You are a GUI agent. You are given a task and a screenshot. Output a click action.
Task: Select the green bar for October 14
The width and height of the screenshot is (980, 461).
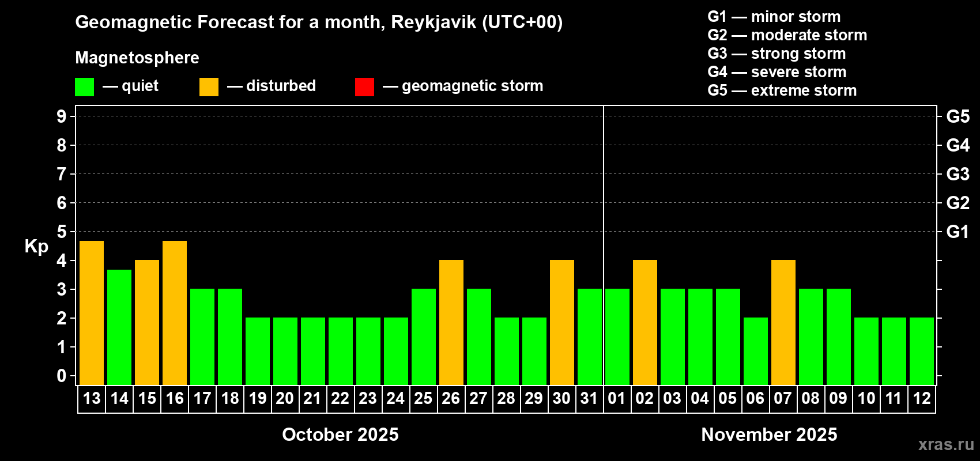[119, 327]
